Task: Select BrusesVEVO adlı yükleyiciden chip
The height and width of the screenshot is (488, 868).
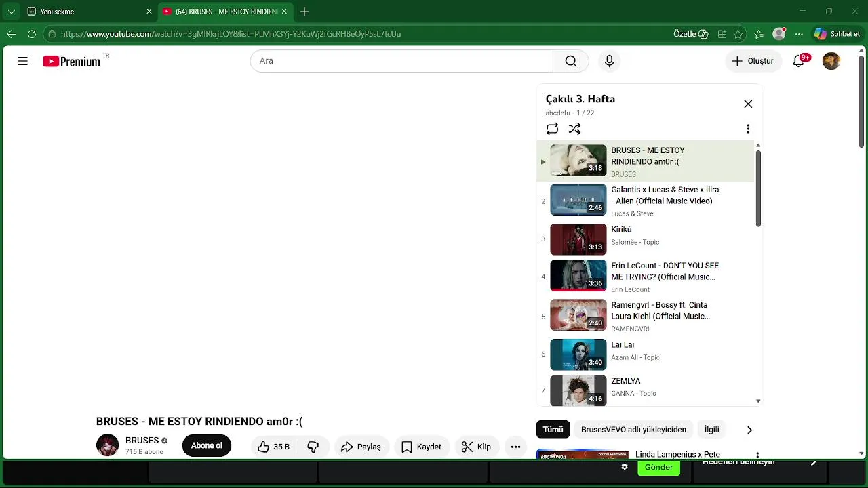Action: point(633,430)
